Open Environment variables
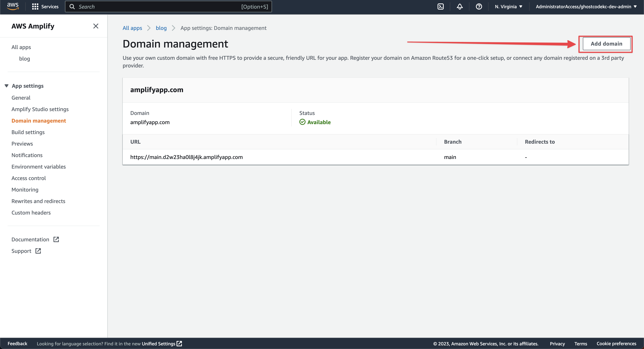Screen dimensions: 644x349 pos(39,167)
